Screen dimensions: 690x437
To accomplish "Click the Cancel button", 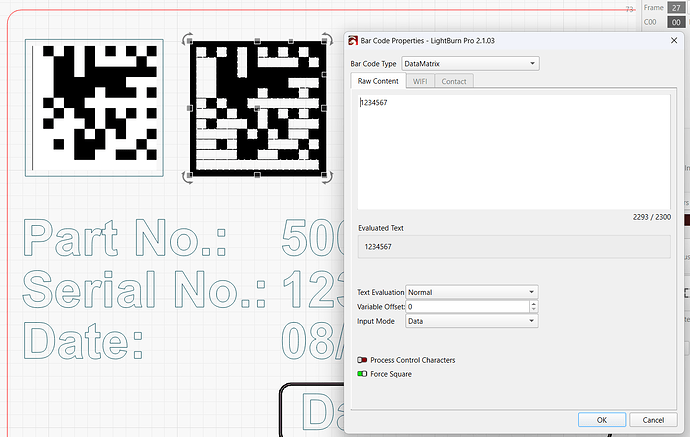I will coord(653,420).
